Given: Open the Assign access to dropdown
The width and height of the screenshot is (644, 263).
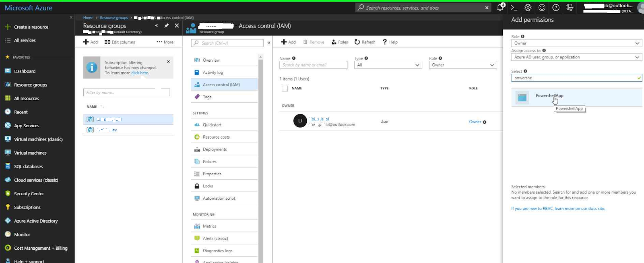Looking at the screenshot, I should (576, 57).
